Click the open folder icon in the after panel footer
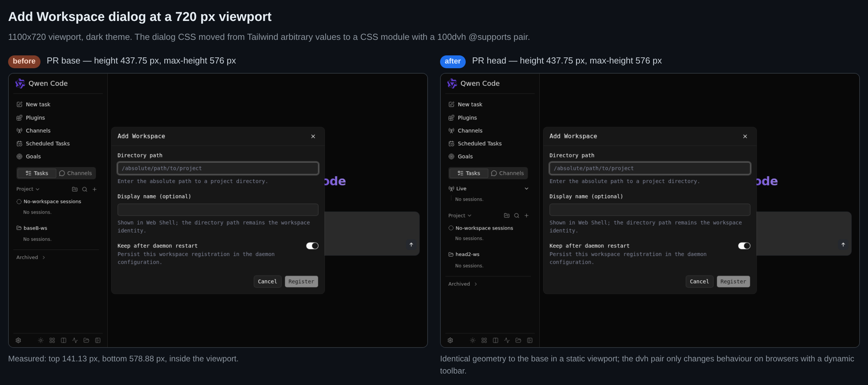Screen dimensions: 868x385 518,340
